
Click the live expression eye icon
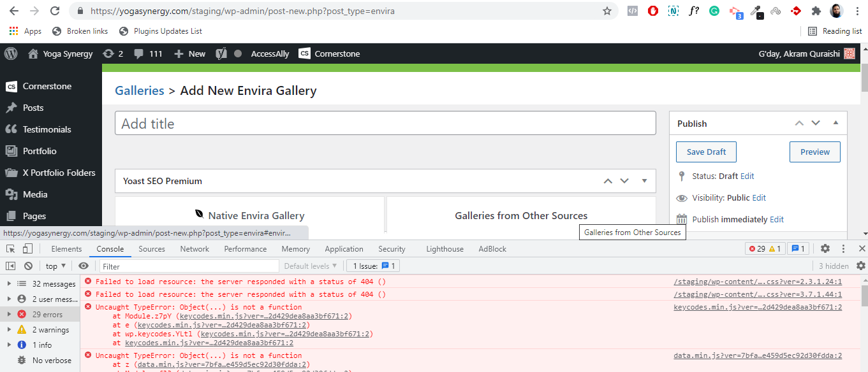coord(84,266)
